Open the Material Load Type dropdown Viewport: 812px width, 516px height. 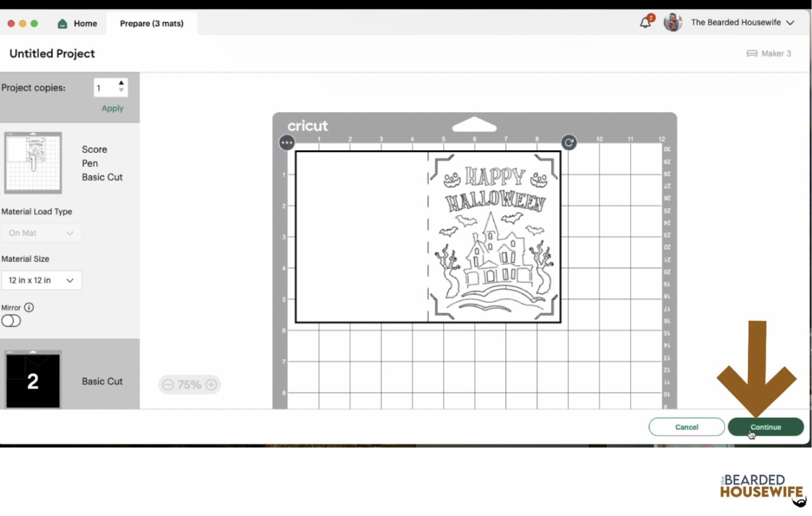click(41, 233)
